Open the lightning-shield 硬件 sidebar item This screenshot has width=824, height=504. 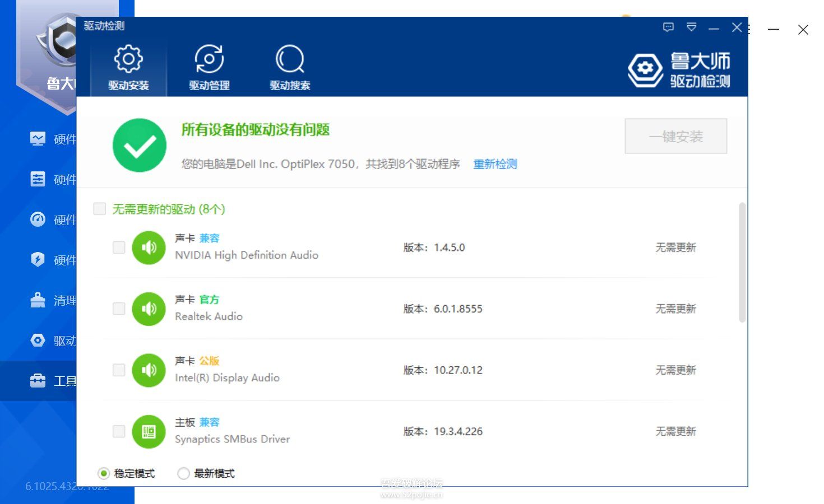37,260
